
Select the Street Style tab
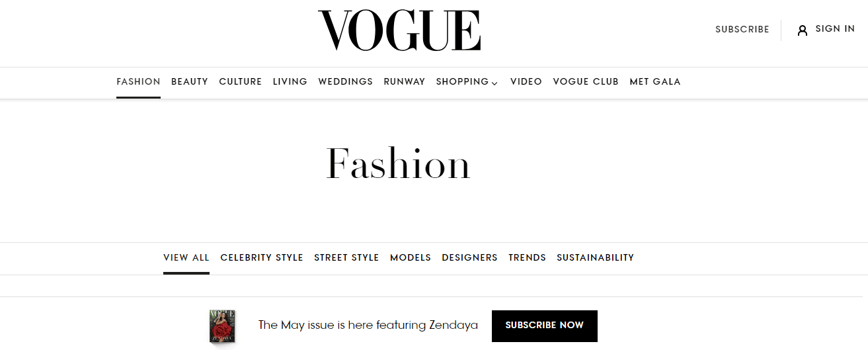click(x=346, y=258)
